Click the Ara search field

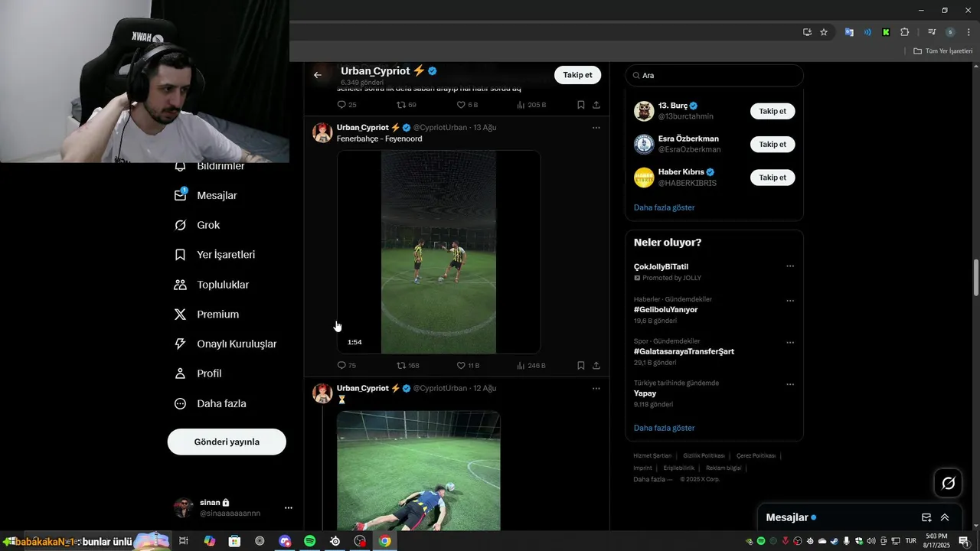point(714,75)
